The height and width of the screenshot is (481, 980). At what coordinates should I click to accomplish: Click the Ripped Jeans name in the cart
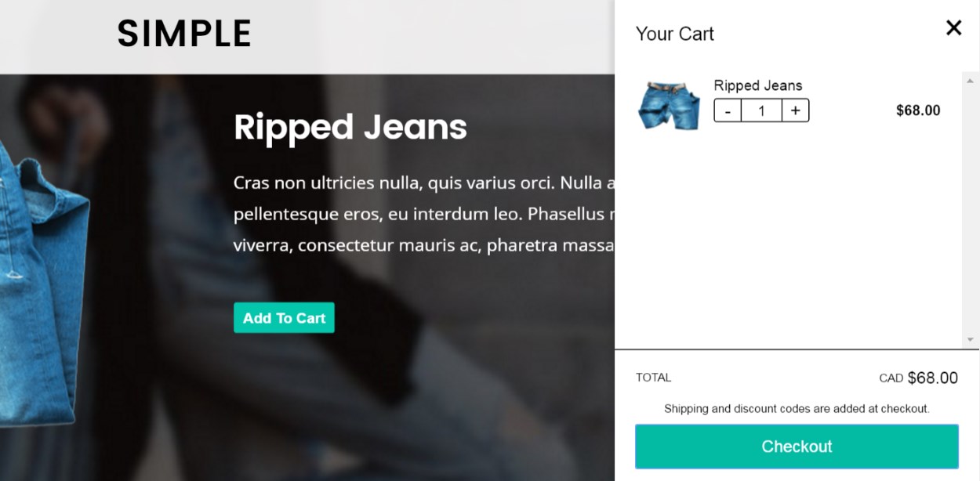coord(757,85)
